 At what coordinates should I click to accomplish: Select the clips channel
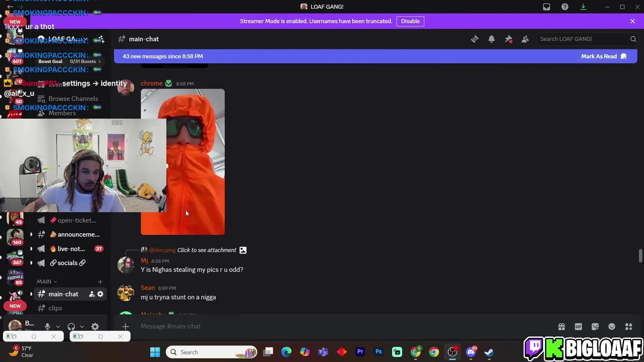(55, 308)
